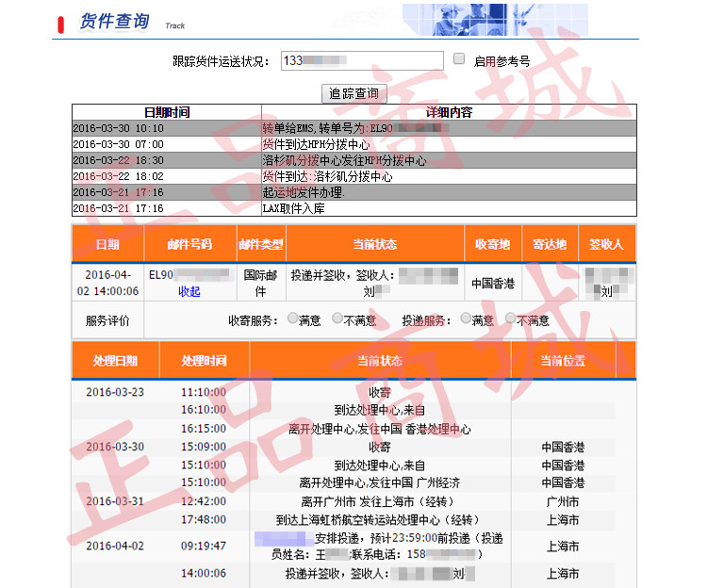Select 满意 for 收寄服务

coord(292,318)
